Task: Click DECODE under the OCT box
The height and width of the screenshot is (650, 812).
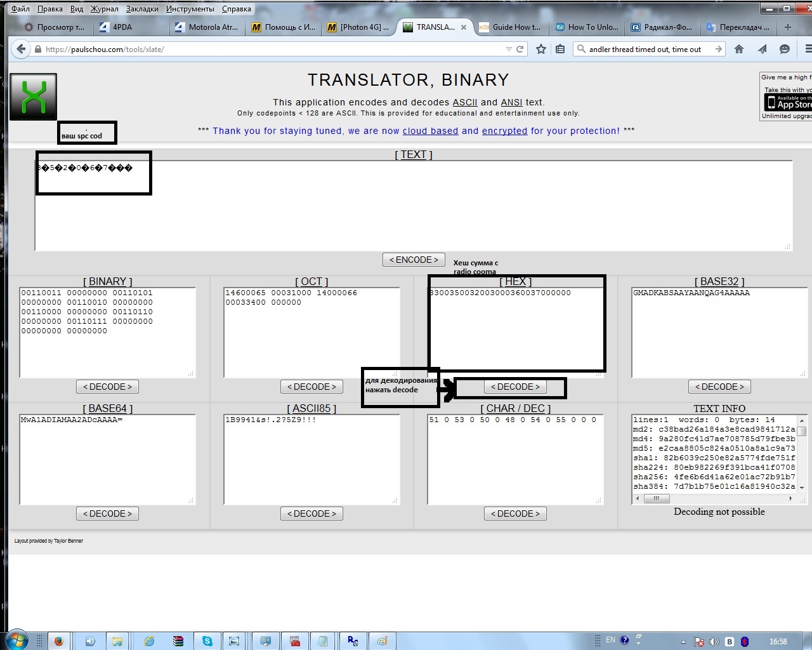Action: [x=311, y=387]
